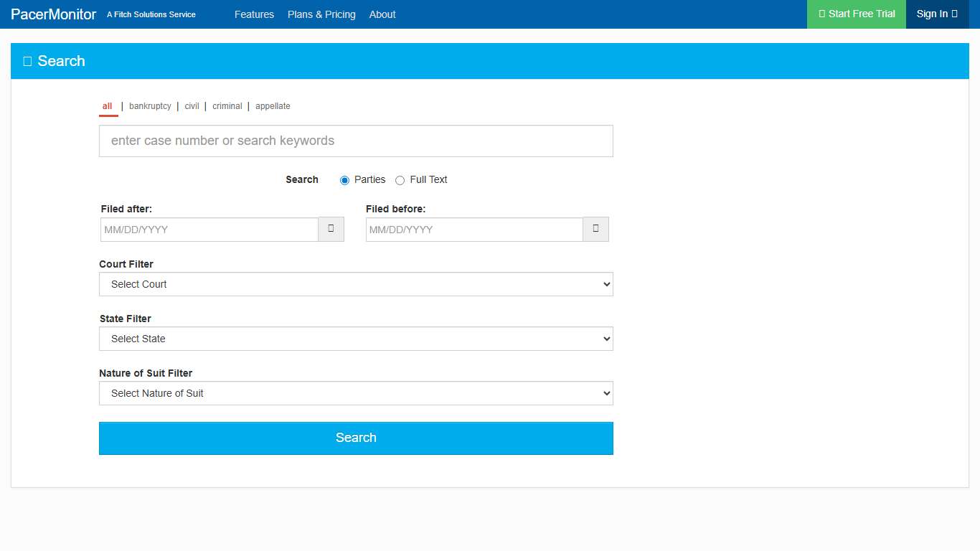Screen dimensions: 980x551
Task: Select the Full Text radio button
Action: click(x=400, y=180)
